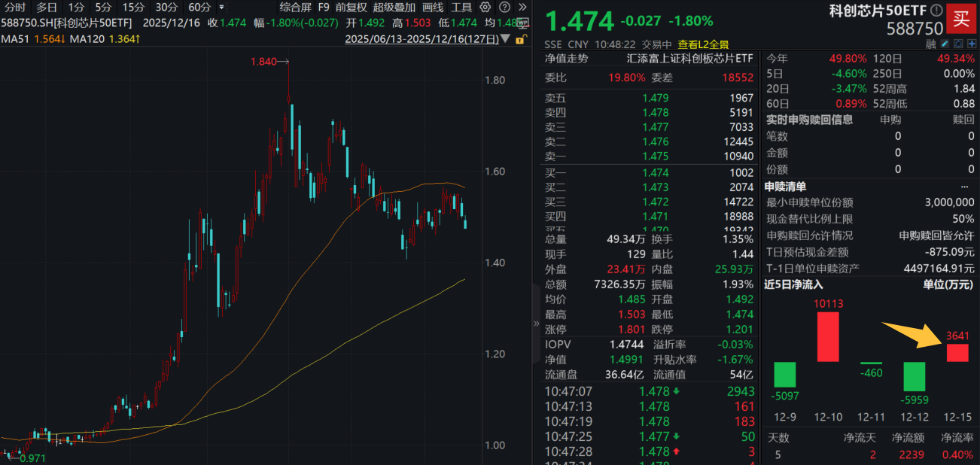
Task: Click the blue plus icon beside the bell
Action: (x=971, y=44)
